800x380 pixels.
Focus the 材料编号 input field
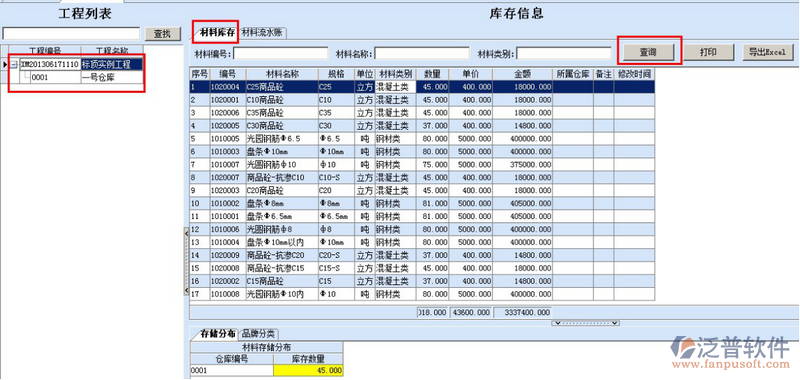tap(281, 53)
